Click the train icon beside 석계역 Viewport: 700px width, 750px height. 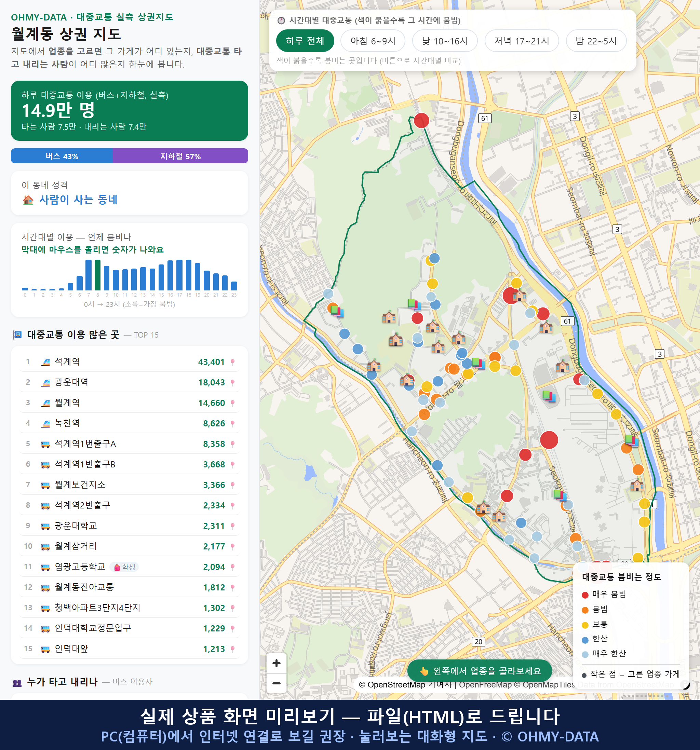click(x=46, y=362)
